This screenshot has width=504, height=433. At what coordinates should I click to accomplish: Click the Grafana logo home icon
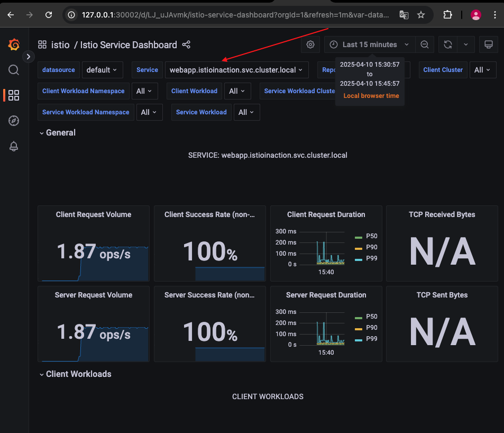coord(14,44)
